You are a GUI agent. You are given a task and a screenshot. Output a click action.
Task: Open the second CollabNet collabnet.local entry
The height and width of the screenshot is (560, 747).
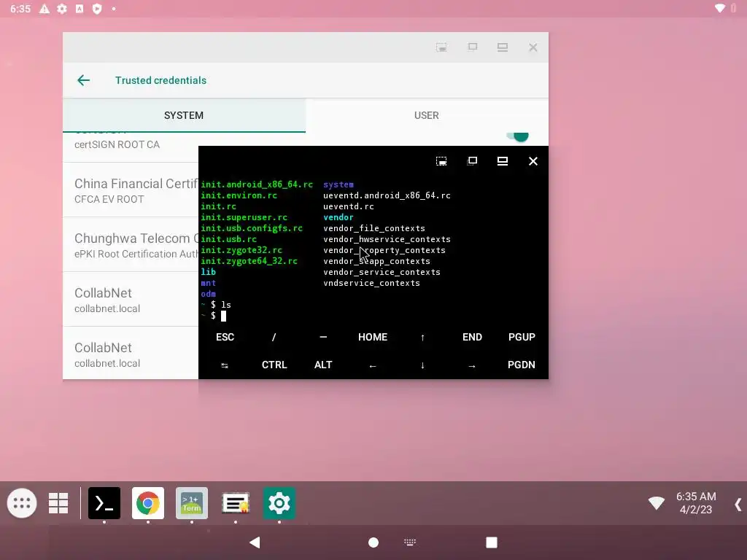point(131,354)
